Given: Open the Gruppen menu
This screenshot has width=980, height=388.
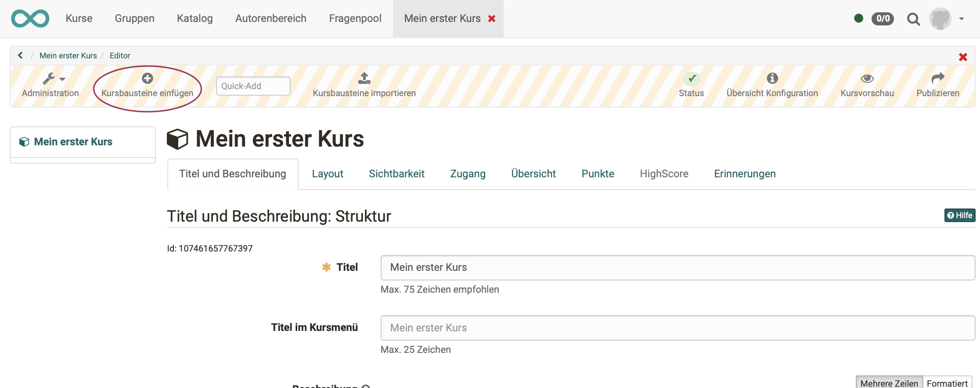Looking at the screenshot, I should [x=134, y=18].
